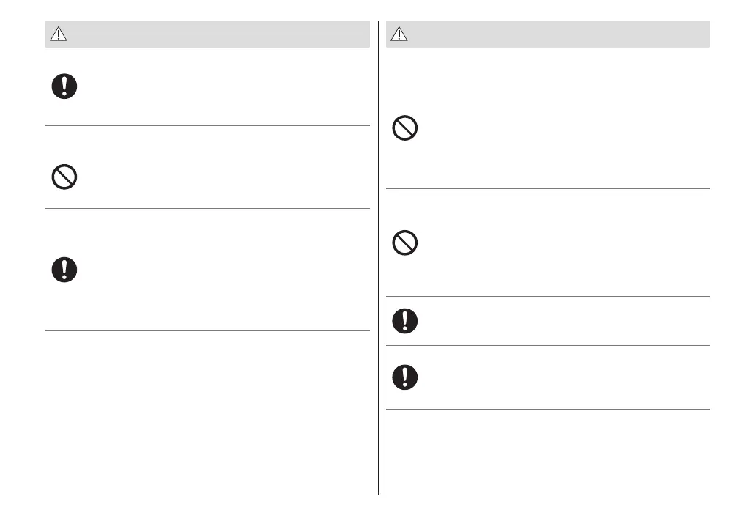Click the bottom separator line in the right column
Viewport: 756px width, 532px height.
547,409
